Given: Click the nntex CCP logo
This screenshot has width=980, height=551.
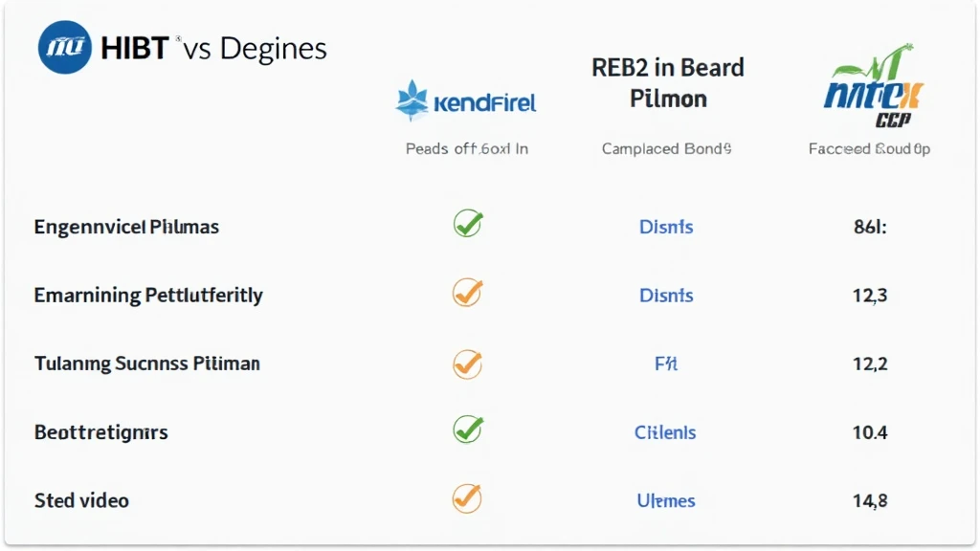Looking at the screenshot, I should [874, 86].
